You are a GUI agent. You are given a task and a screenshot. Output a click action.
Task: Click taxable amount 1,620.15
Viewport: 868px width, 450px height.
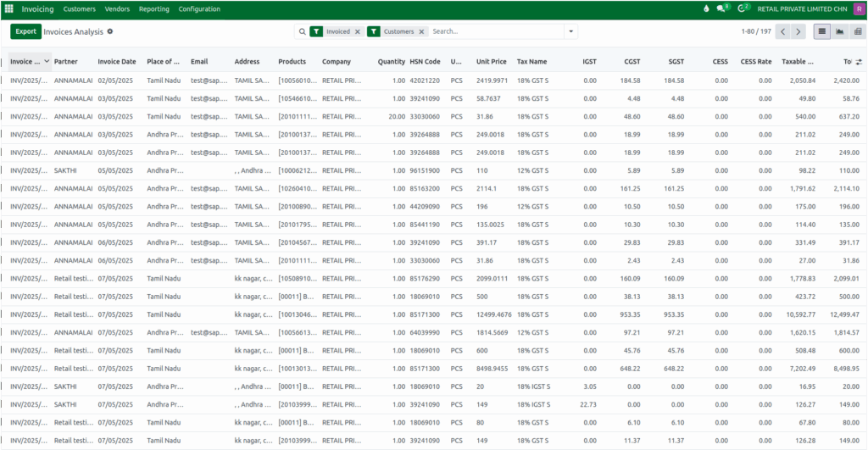click(x=803, y=333)
